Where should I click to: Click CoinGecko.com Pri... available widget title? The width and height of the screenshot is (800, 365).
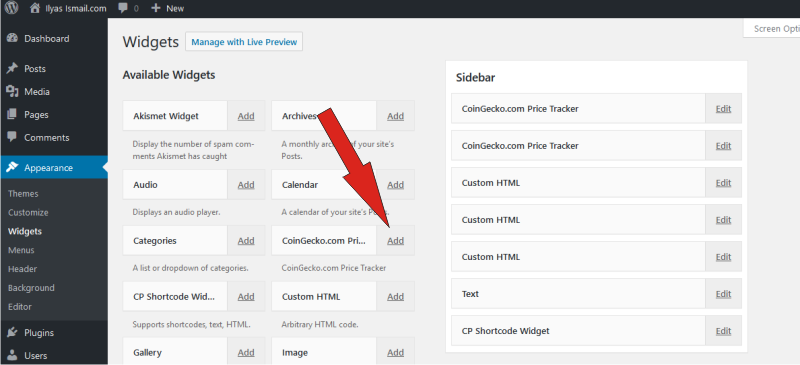coord(324,240)
